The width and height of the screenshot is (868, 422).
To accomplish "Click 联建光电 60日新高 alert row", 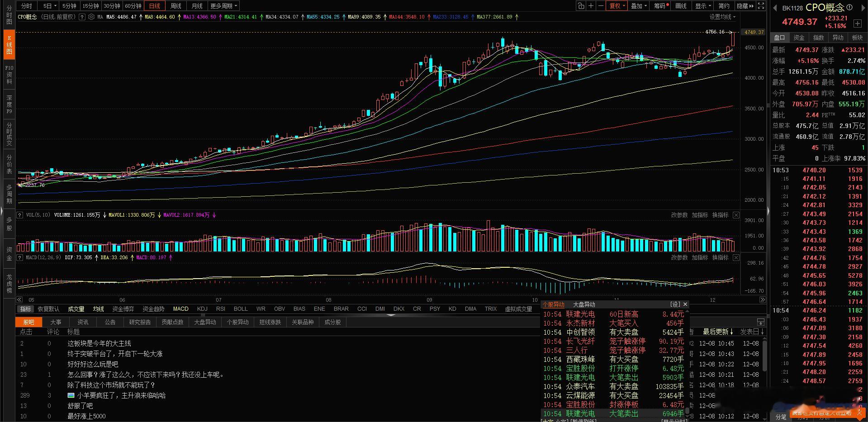I will coord(613,314).
